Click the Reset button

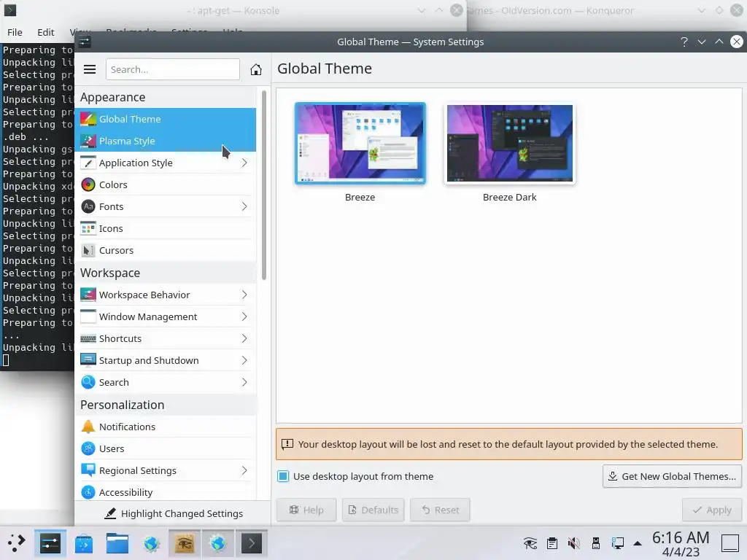[x=440, y=510]
